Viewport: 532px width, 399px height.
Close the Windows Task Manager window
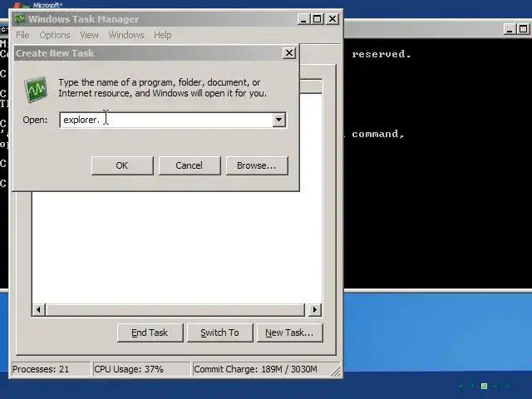click(332, 19)
